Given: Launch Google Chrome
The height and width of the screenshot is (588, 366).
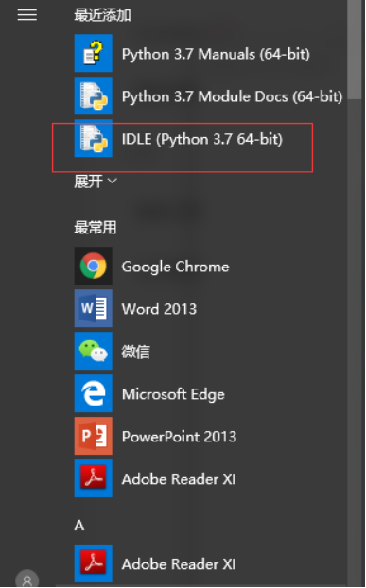Looking at the screenshot, I should 152,266.
